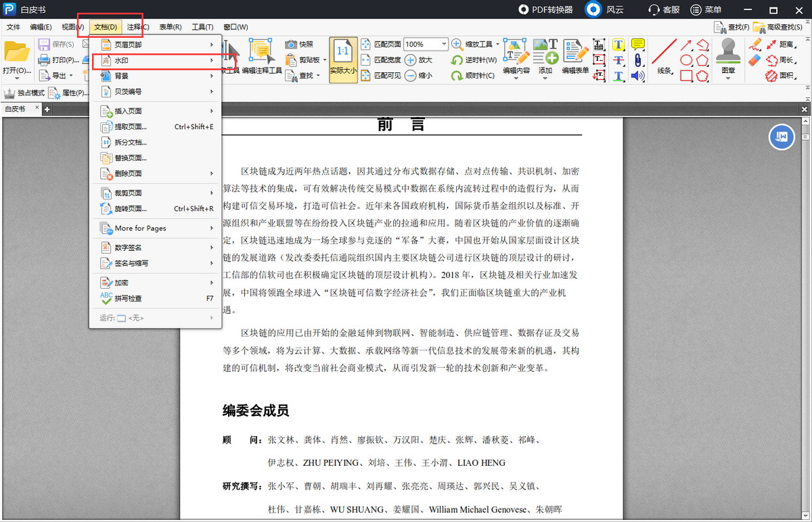812x522 pixels.
Task: Select the 编辑表单 tool icon
Action: click(575, 51)
